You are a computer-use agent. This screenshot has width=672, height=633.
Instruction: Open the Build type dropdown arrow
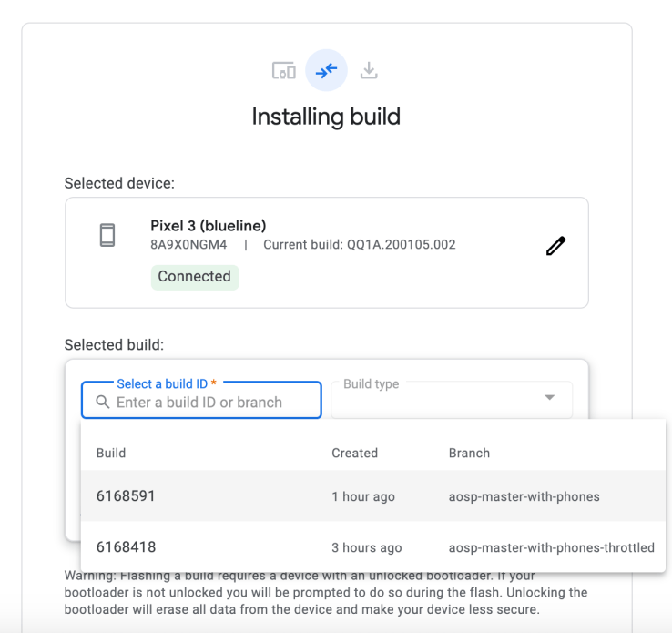click(x=549, y=398)
